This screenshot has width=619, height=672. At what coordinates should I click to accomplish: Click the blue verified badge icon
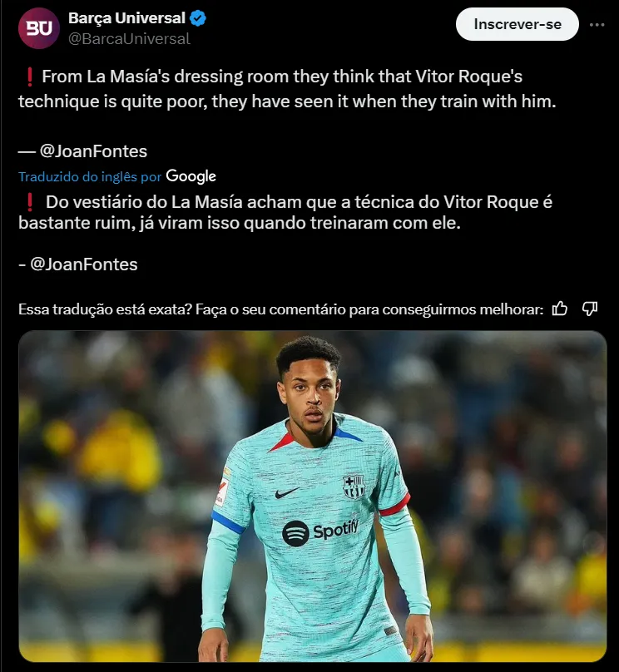(x=198, y=18)
